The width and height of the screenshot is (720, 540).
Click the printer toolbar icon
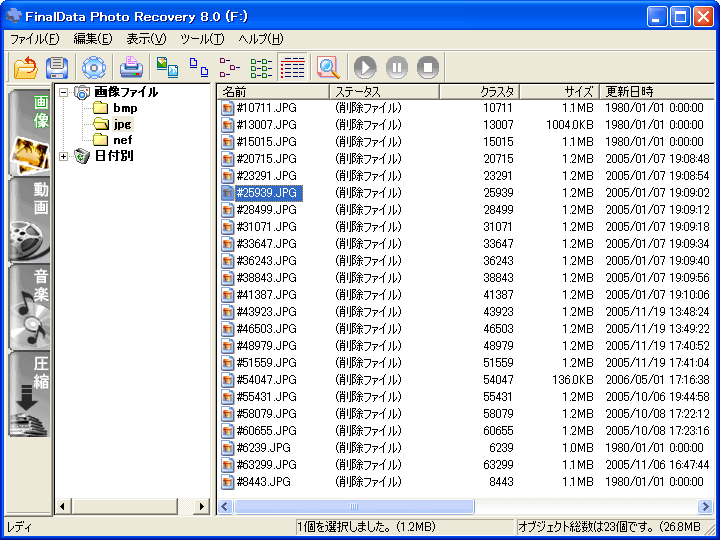pyautogui.click(x=131, y=68)
